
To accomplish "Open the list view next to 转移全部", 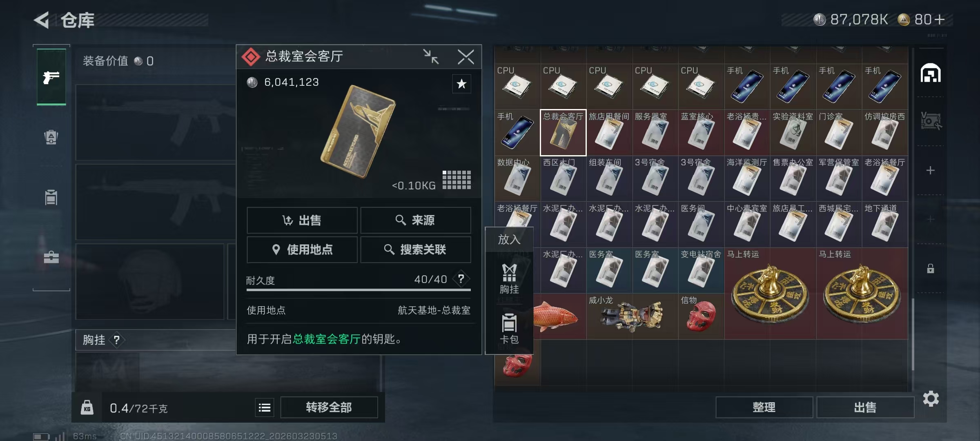I will click(x=265, y=407).
